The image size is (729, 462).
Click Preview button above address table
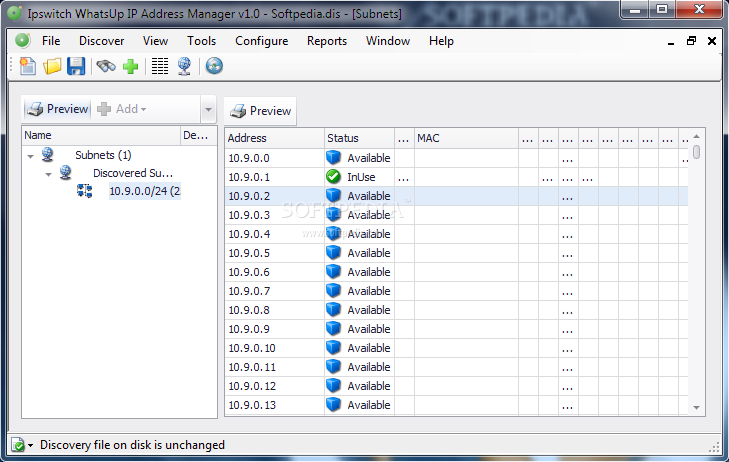point(260,111)
